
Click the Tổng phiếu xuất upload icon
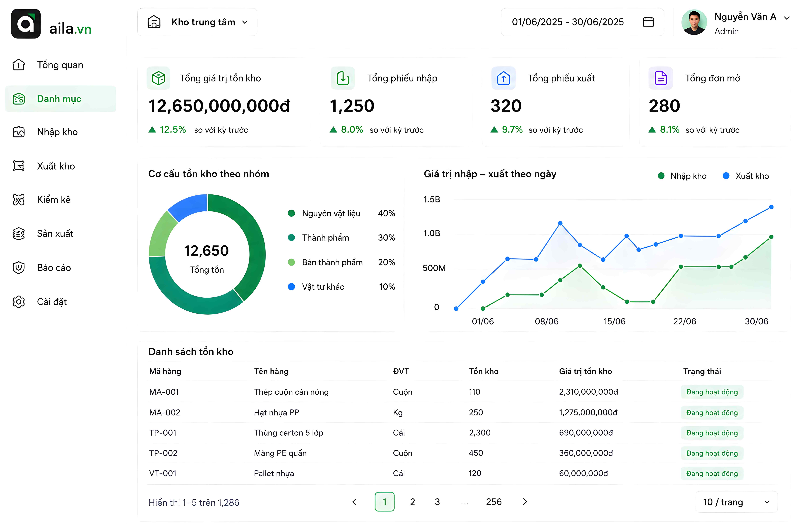click(504, 78)
